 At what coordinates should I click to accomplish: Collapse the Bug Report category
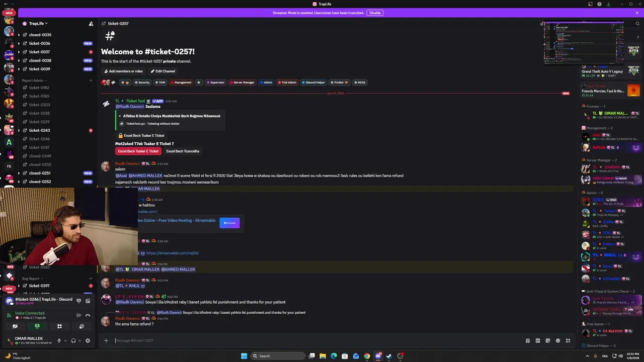pos(32,279)
